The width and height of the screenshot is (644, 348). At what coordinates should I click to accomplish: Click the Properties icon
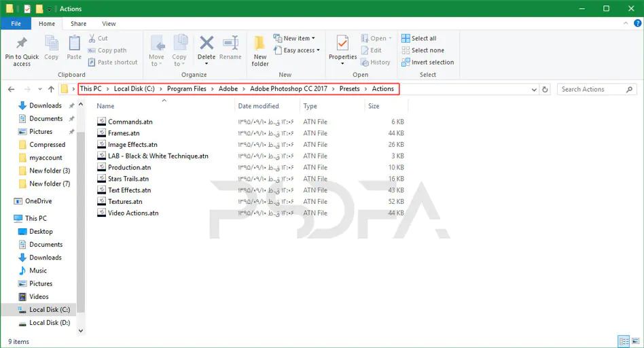[342, 43]
